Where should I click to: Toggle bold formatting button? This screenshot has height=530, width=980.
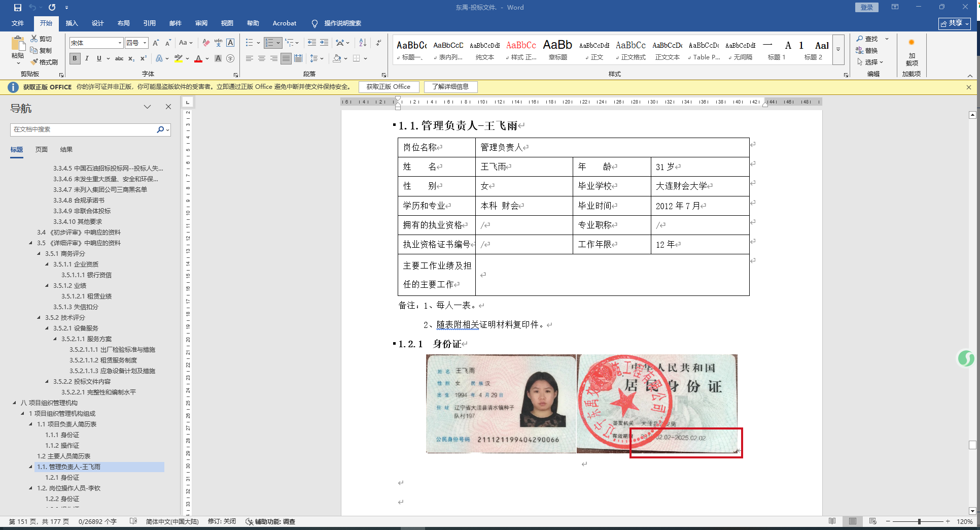click(x=75, y=58)
